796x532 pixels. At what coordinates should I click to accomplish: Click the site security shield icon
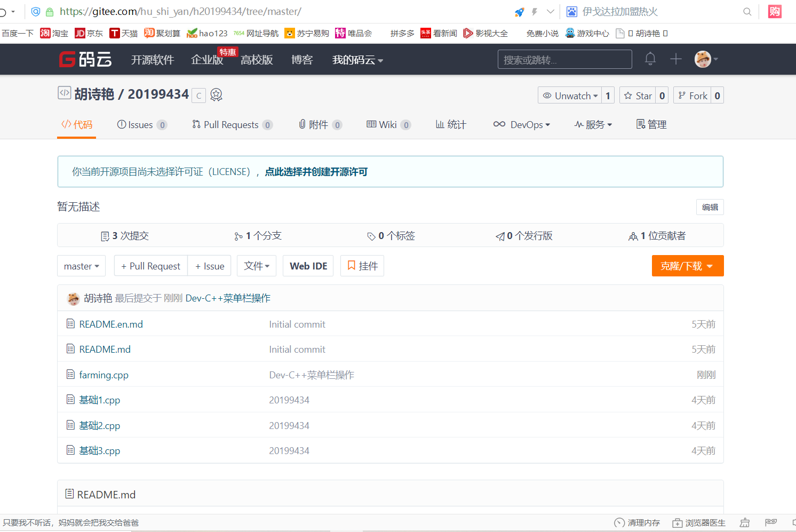coord(36,12)
